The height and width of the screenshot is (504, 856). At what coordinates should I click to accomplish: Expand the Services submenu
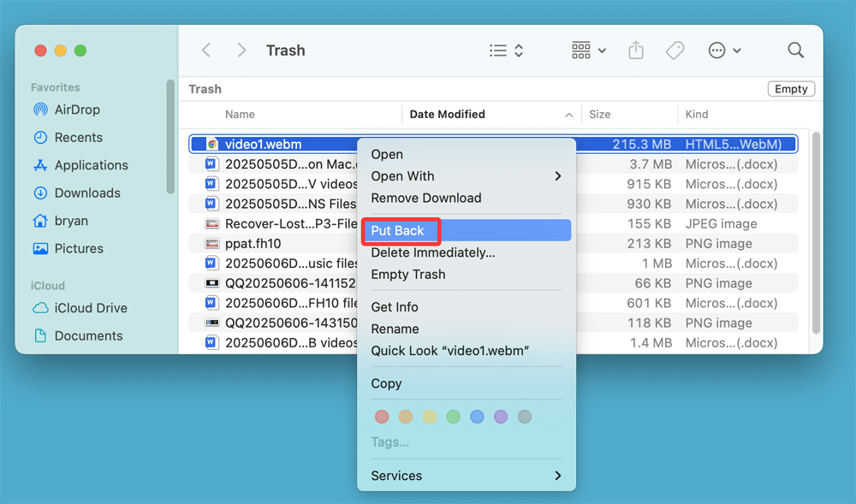[x=467, y=475]
